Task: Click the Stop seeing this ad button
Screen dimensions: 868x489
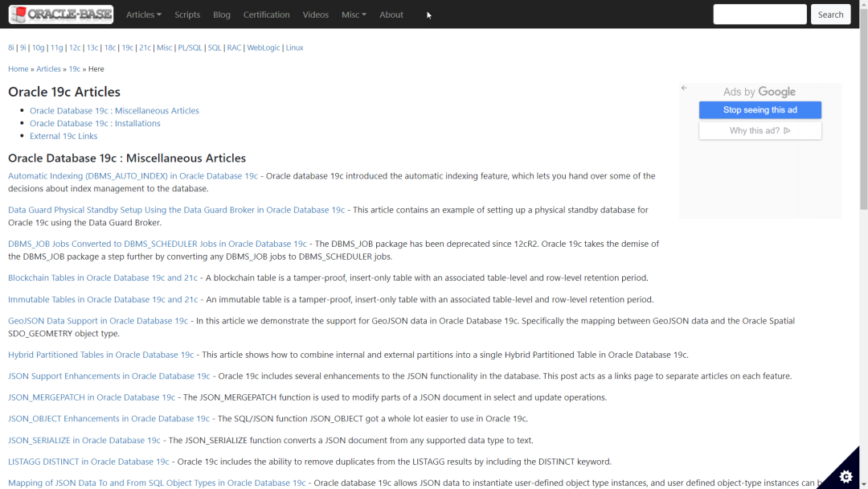Action: pyautogui.click(x=760, y=109)
